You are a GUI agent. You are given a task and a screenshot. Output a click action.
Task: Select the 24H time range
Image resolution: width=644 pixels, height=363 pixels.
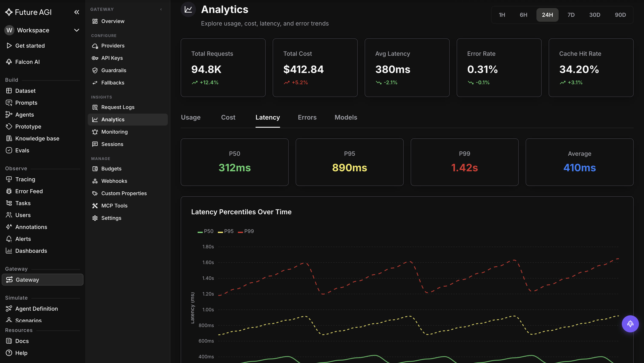[547, 15]
